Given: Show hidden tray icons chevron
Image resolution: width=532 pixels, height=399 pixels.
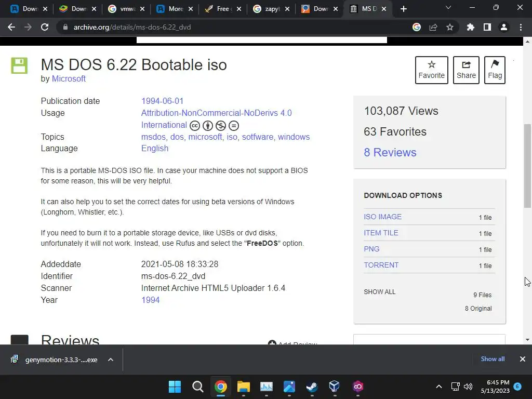Looking at the screenshot, I should [438, 387].
